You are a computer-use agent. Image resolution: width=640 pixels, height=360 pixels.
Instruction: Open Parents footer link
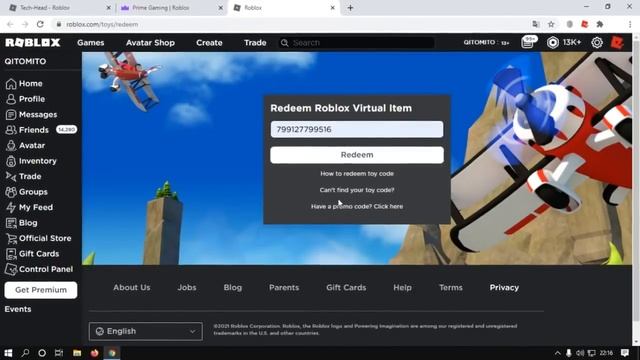[x=284, y=287]
